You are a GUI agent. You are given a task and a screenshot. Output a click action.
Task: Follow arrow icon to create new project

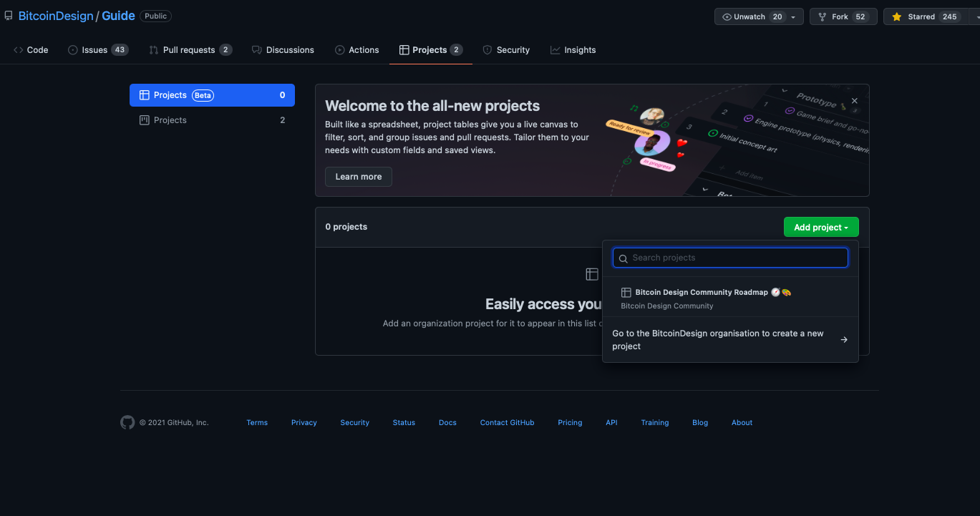click(844, 340)
